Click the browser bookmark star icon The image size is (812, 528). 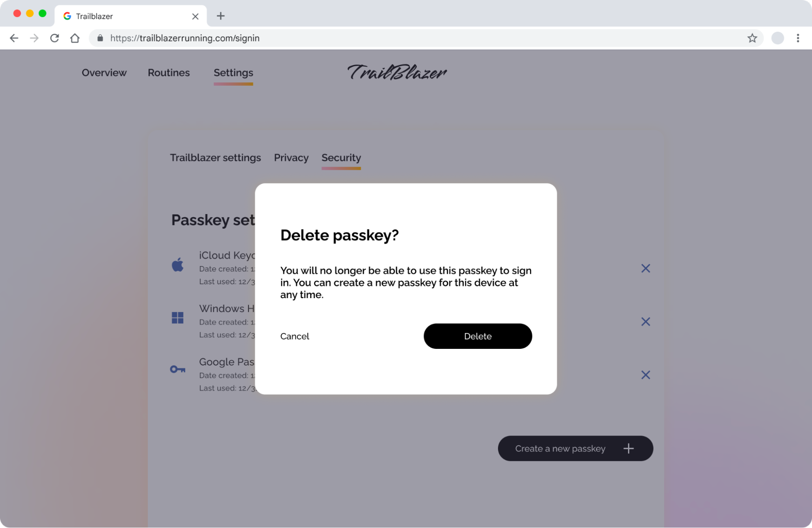pyautogui.click(x=753, y=38)
